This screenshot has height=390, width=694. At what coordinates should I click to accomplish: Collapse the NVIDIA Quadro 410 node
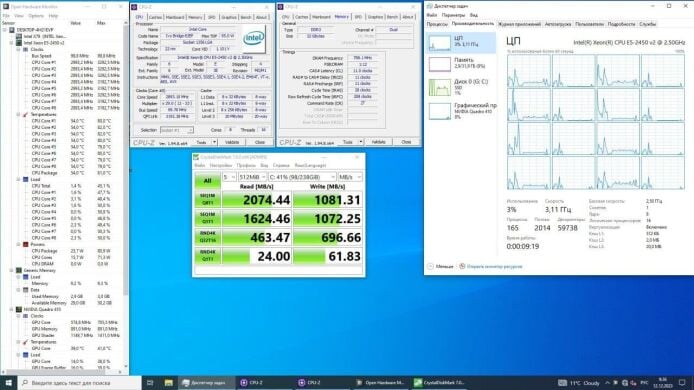(x=12, y=309)
